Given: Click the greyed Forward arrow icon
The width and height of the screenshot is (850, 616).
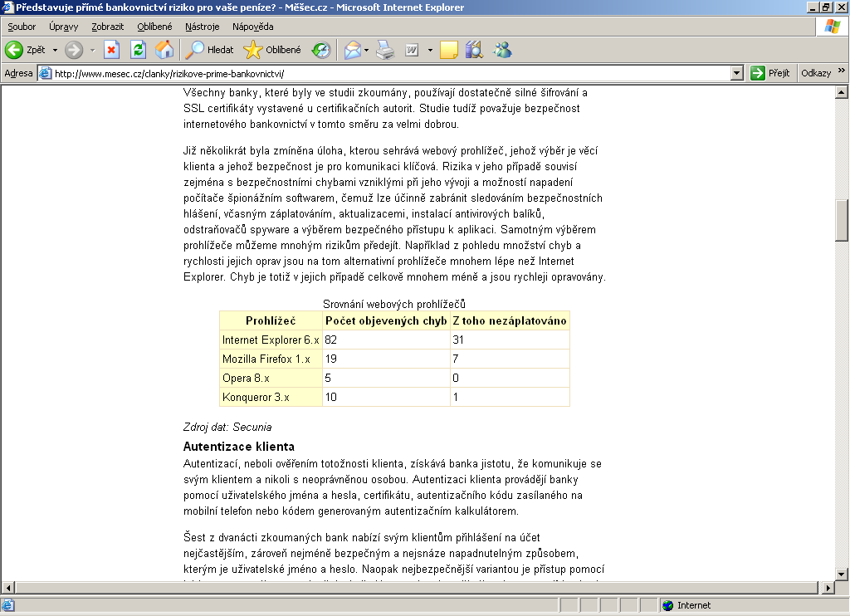Looking at the screenshot, I should pyautogui.click(x=74, y=50).
